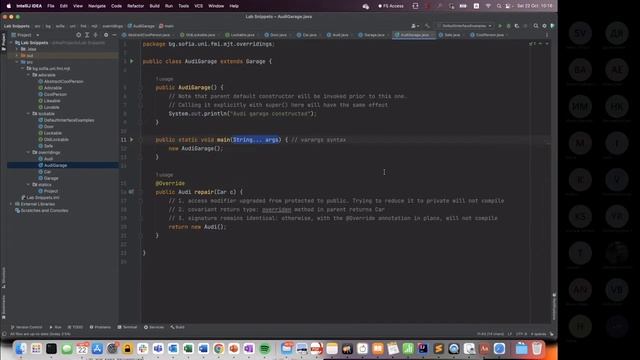Run main method from gutter arrow

[131, 140]
